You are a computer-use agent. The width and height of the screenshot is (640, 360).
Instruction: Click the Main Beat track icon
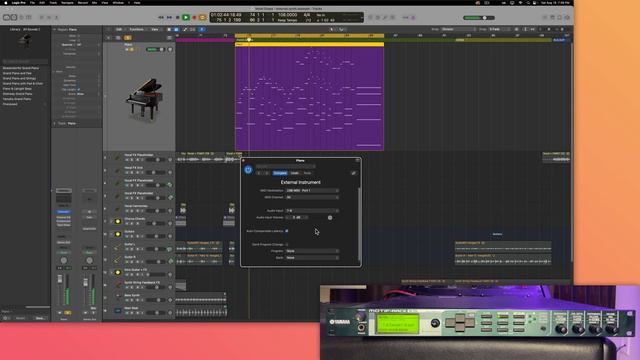118,311
